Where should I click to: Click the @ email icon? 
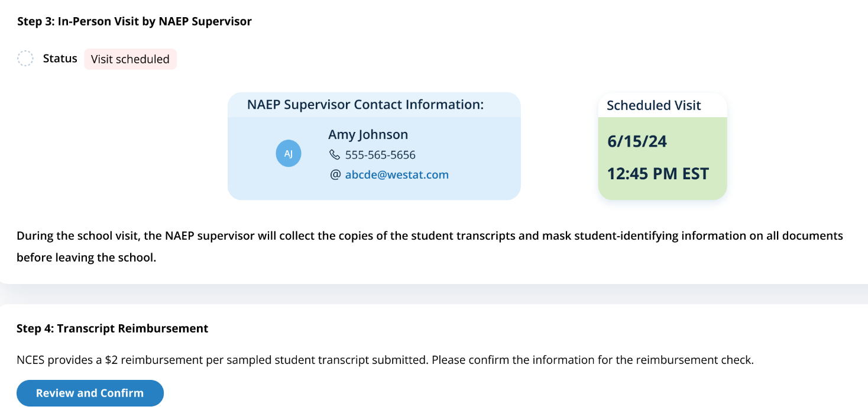(x=335, y=175)
